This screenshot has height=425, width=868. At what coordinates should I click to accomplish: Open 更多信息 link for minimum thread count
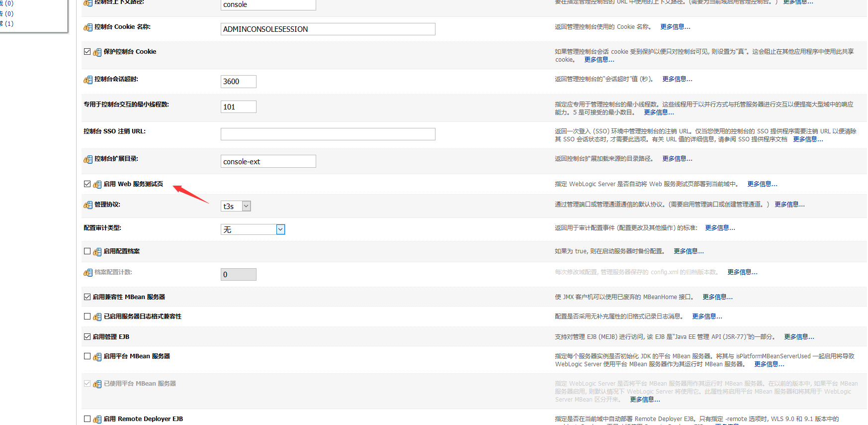point(659,112)
